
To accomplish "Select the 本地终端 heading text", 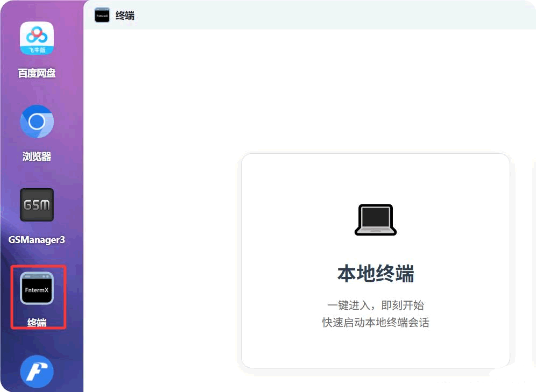I will (375, 274).
